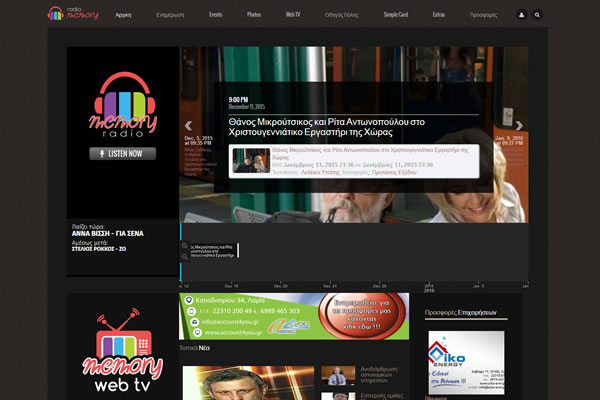
Task: Click the Προσφορές Επιχειρήσεων heading
Action: pyautogui.click(x=460, y=312)
